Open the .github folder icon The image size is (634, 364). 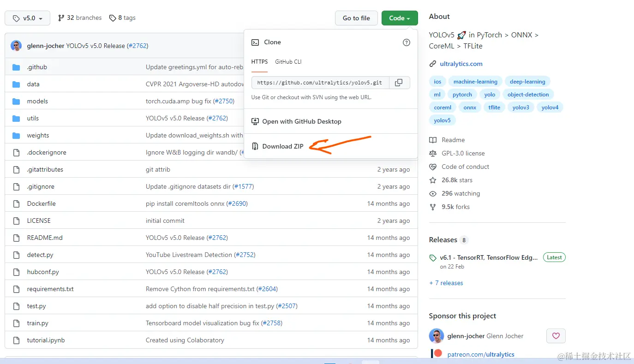(x=16, y=67)
